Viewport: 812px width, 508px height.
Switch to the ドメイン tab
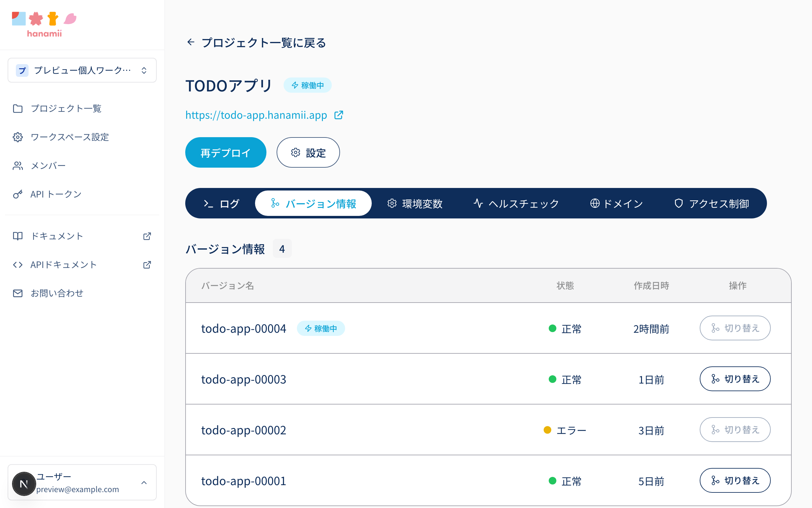pyautogui.click(x=616, y=203)
